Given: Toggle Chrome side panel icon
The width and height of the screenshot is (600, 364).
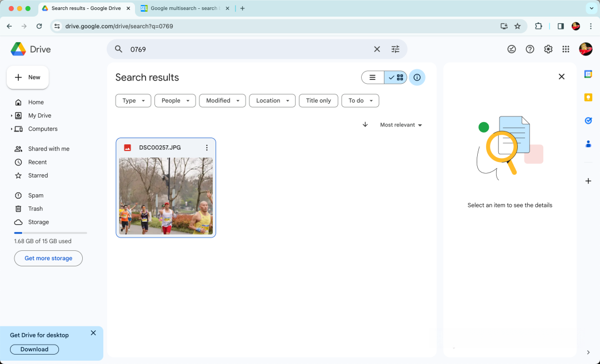Looking at the screenshot, I should click(x=561, y=26).
